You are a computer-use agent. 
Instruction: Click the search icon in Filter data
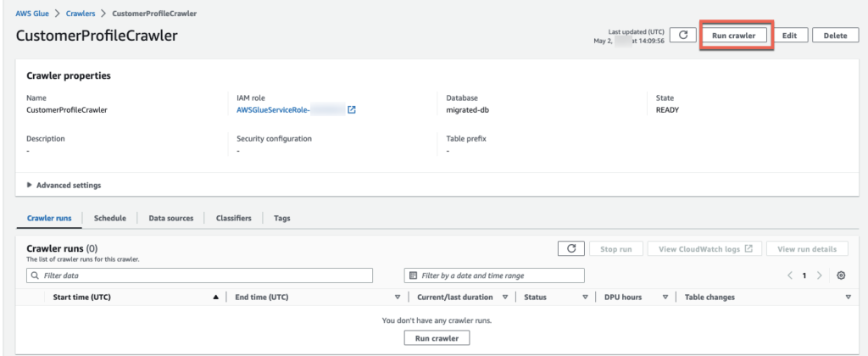pos(35,275)
